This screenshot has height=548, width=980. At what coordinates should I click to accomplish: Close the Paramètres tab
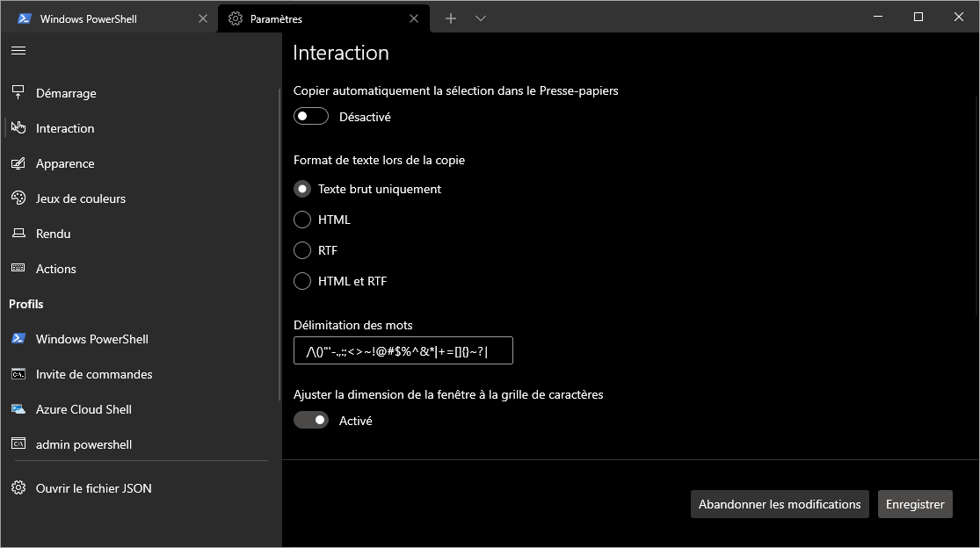415,18
